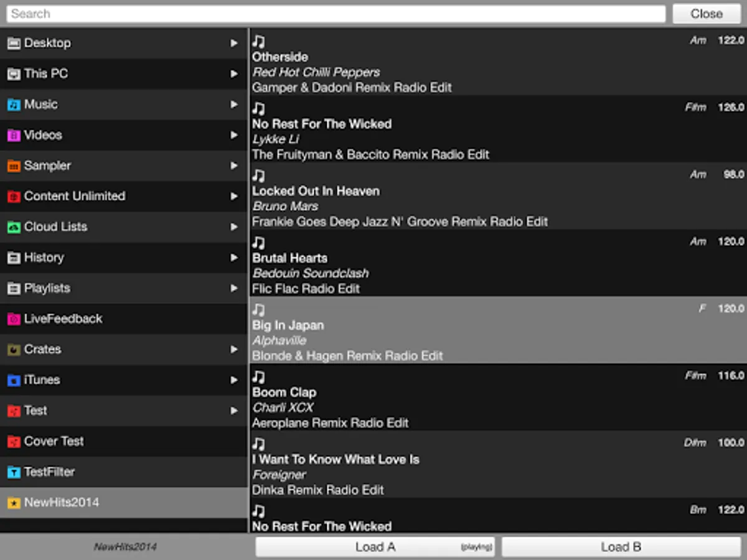This screenshot has width=747, height=560.
Task: Click the 116.0 BPM value
Action: click(731, 376)
